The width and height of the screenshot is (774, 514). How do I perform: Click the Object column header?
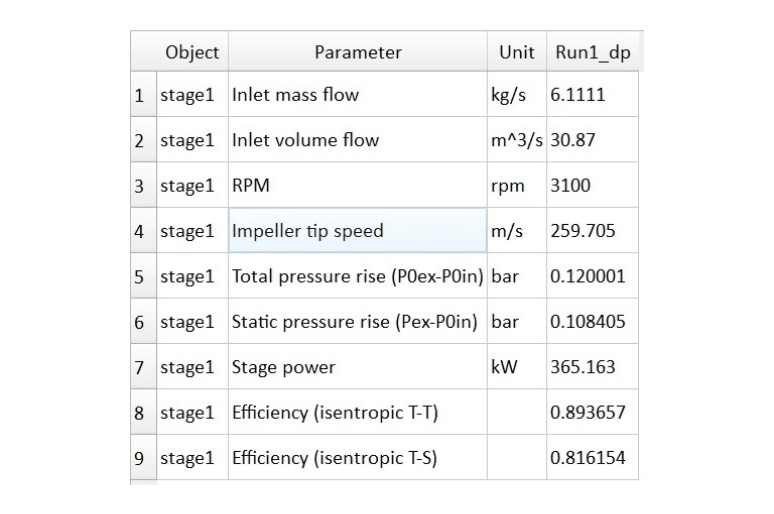192,52
